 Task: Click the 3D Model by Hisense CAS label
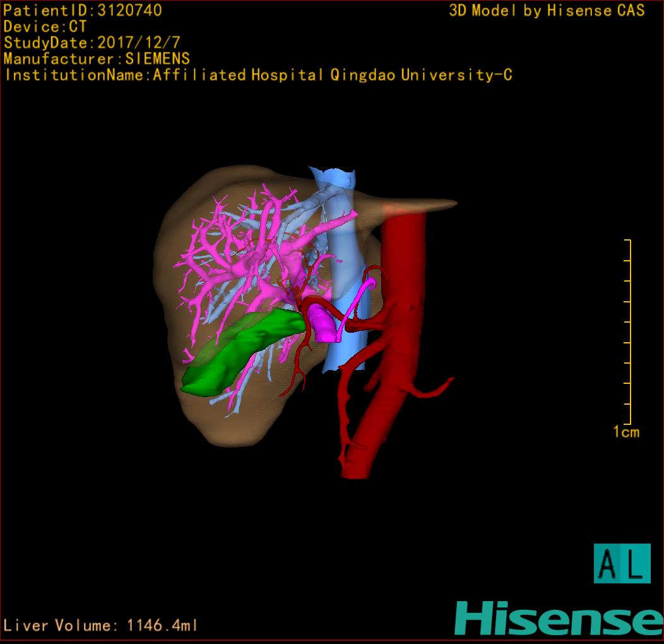(547, 11)
